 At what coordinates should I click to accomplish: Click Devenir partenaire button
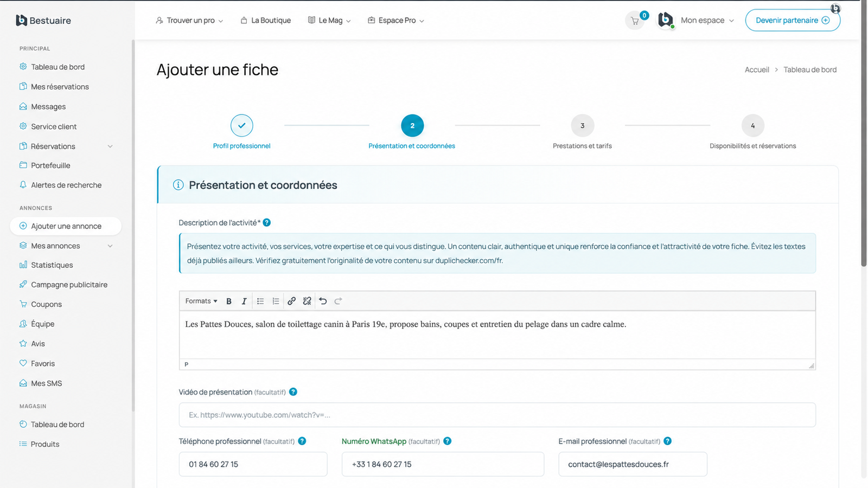click(793, 21)
